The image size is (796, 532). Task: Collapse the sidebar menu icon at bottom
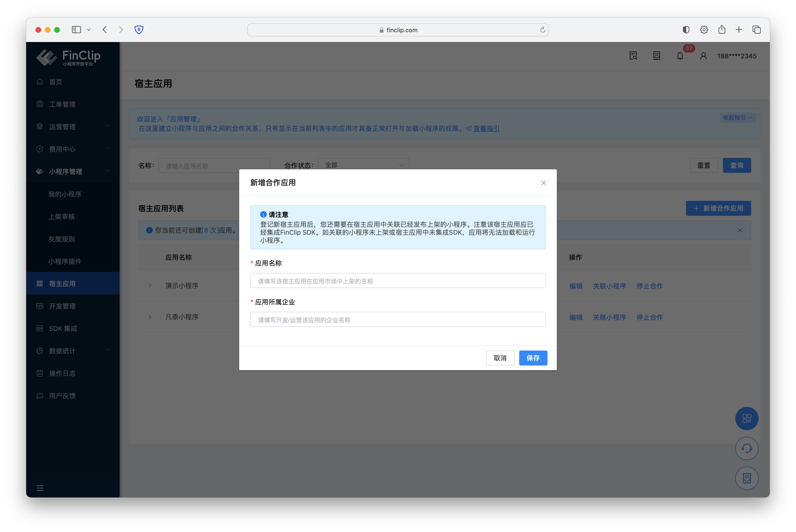(x=40, y=488)
